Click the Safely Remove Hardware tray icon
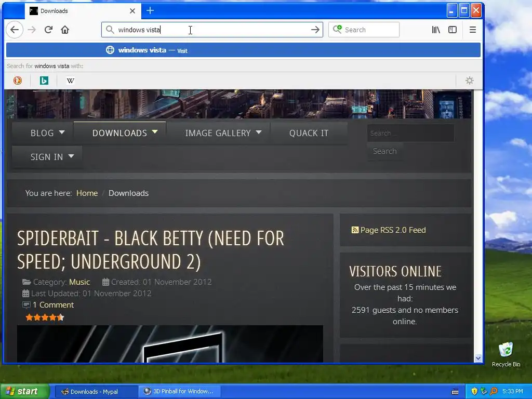Image resolution: width=532 pixels, height=399 pixels. (484, 391)
